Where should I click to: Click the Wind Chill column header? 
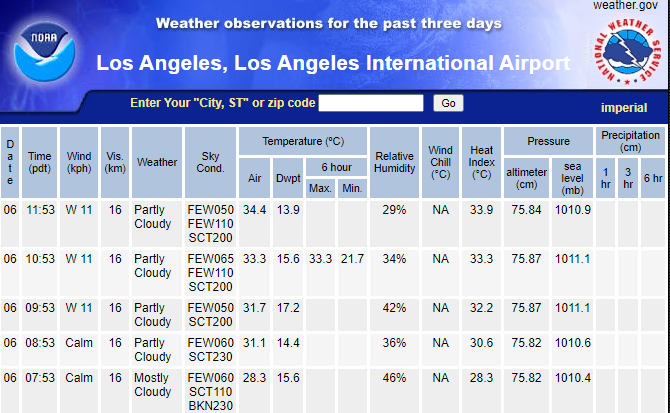[x=441, y=162]
